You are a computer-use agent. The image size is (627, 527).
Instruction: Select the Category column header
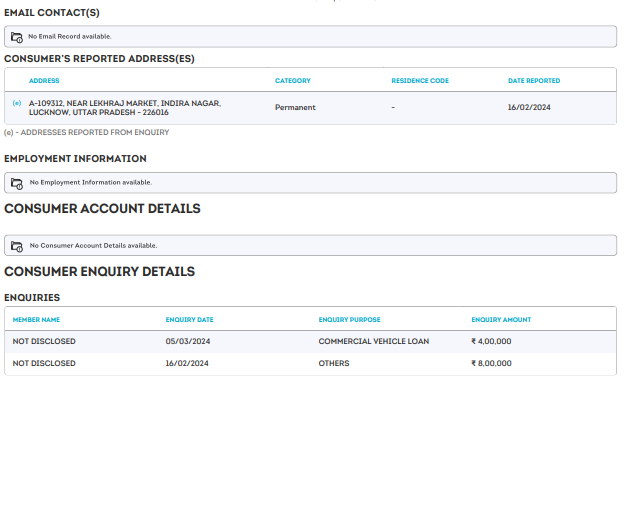coord(293,81)
